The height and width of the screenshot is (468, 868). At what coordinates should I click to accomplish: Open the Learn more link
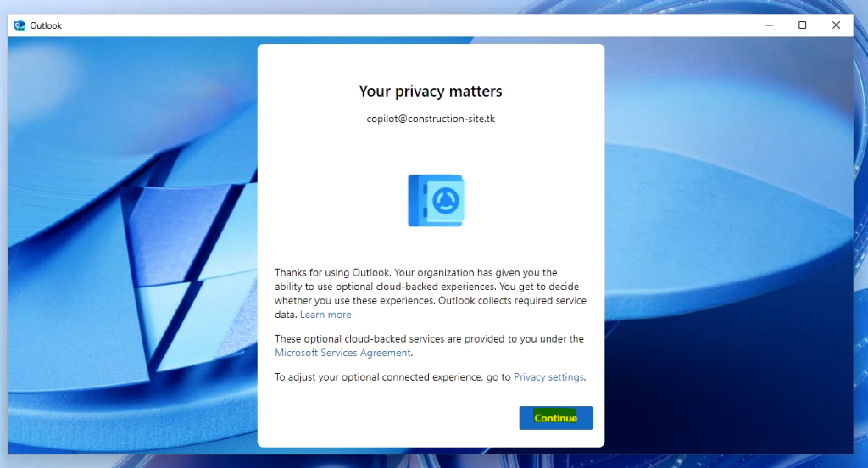pos(325,315)
